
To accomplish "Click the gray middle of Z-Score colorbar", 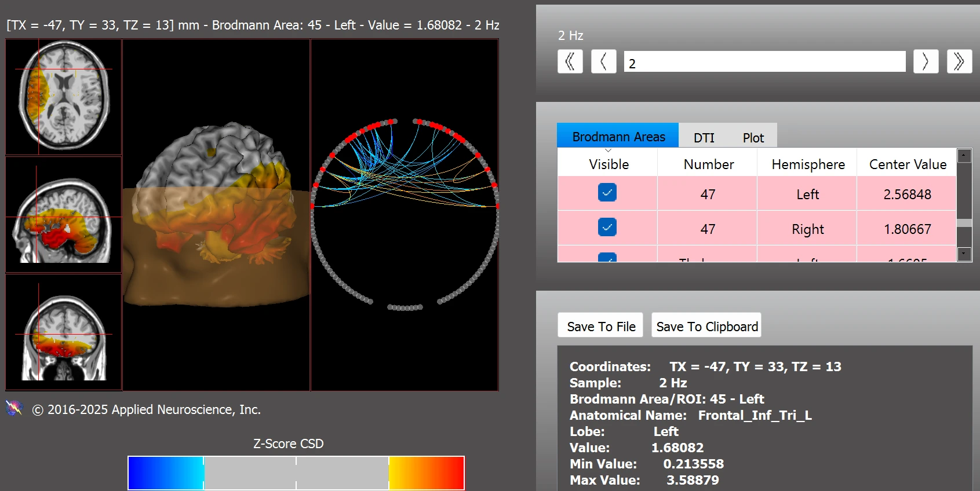I will point(296,473).
